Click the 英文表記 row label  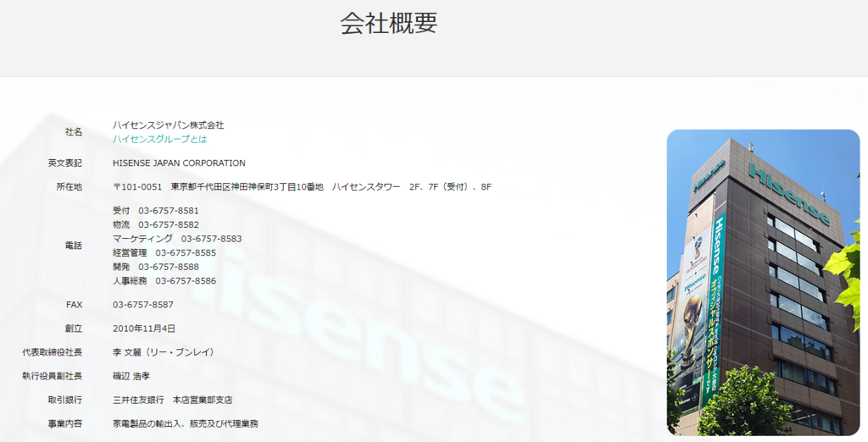[64, 163]
